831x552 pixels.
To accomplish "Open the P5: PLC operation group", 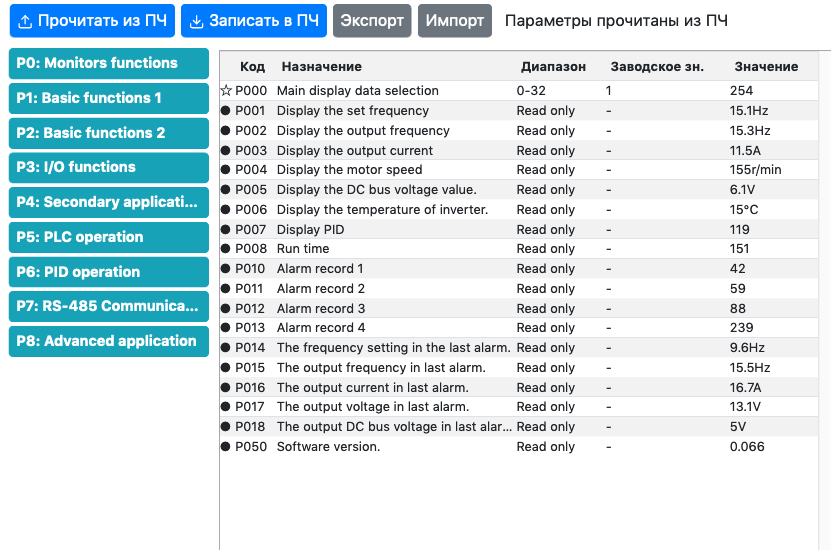I will pyautogui.click(x=109, y=237).
